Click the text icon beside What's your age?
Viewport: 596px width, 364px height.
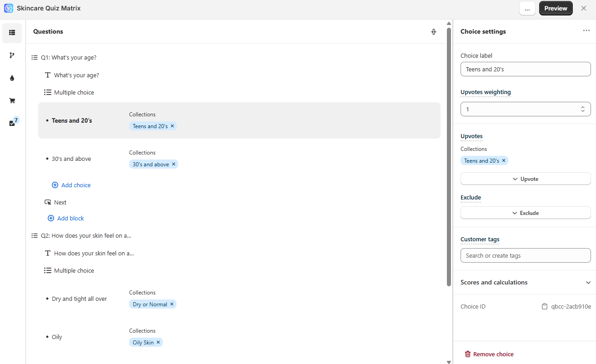coord(48,75)
